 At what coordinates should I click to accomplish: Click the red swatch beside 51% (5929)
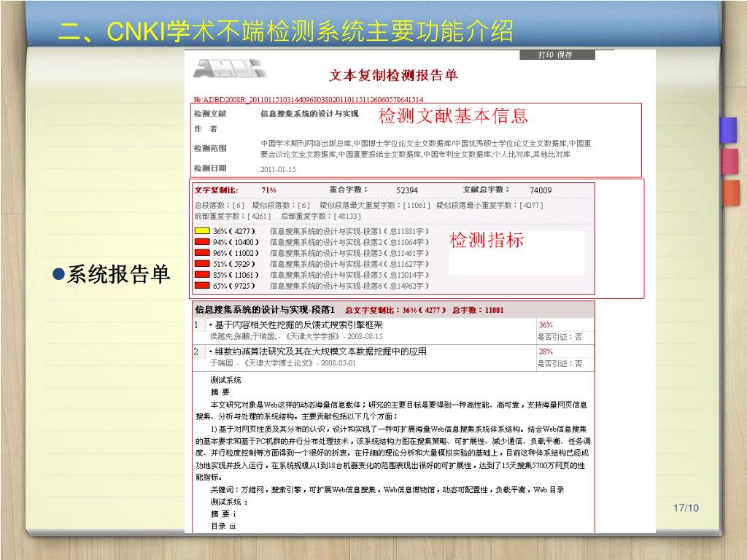[x=202, y=264]
